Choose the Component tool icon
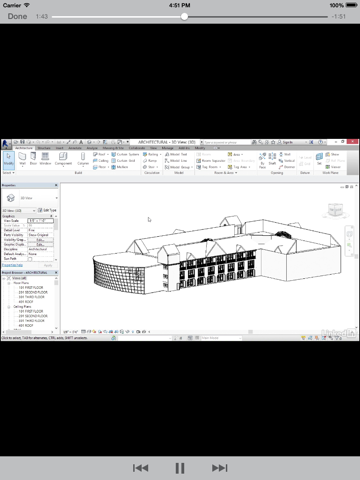Screen dimensions: 360x480 pyautogui.click(x=63, y=159)
